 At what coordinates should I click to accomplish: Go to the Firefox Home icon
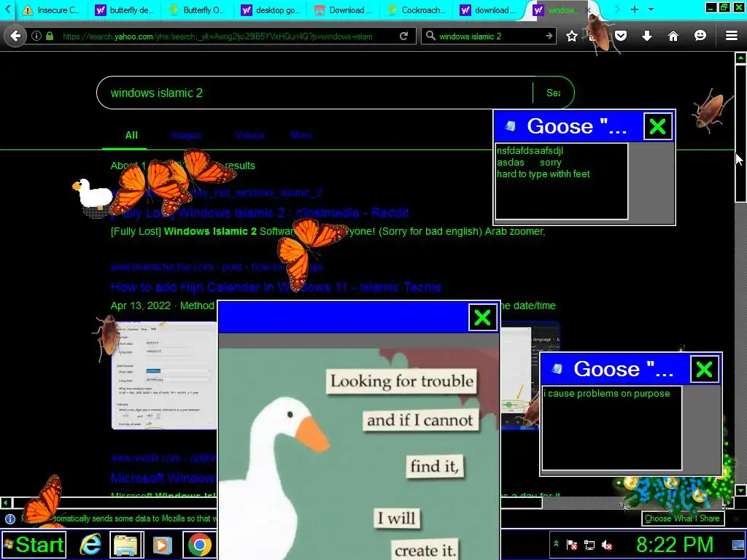[673, 36]
